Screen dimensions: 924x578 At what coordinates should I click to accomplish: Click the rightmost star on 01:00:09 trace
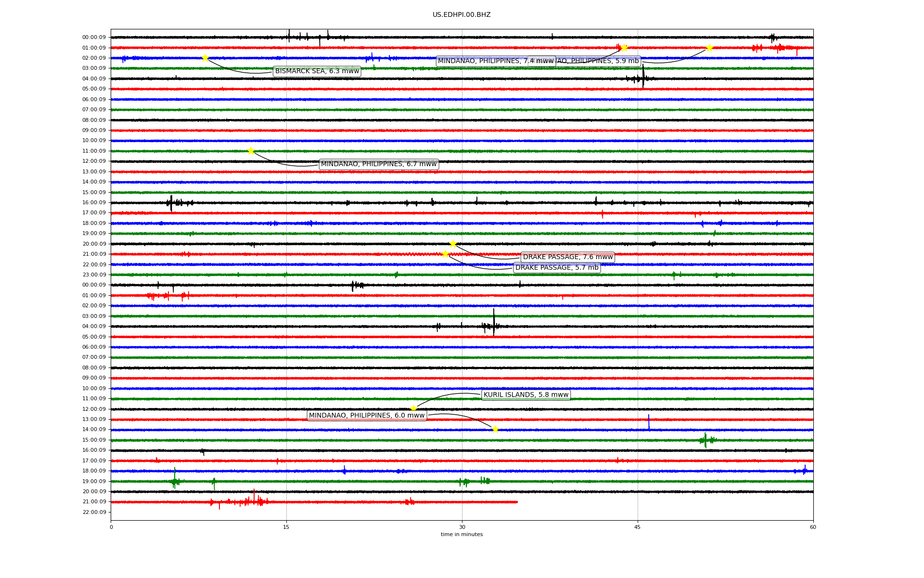click(709, 48)
